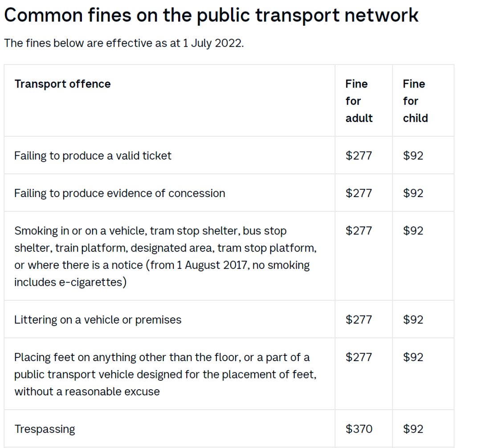Screen dimensions: 481x448
Task: Click the $92 child fine for placing feet
Action: (x=413, y=357)
